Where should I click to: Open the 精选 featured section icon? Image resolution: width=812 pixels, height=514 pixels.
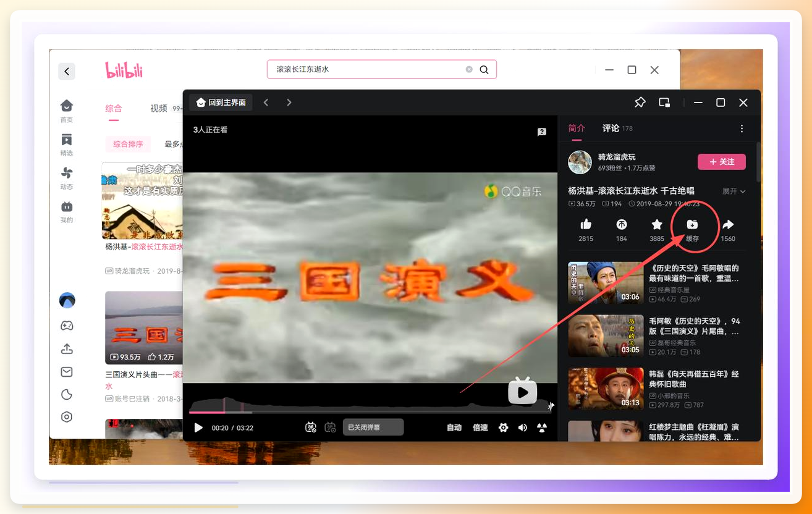click(67, 139)
